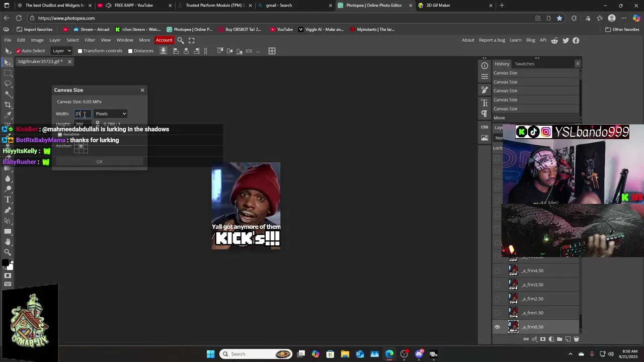Viewport: 644px width, 362px height.
Task: Select the Blur drop tool
Action: (8, 178)
